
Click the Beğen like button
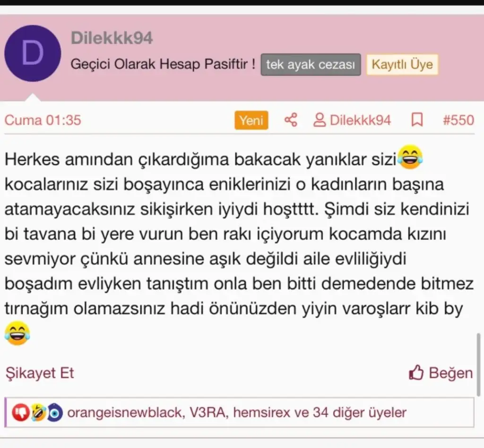coord(441,373)
